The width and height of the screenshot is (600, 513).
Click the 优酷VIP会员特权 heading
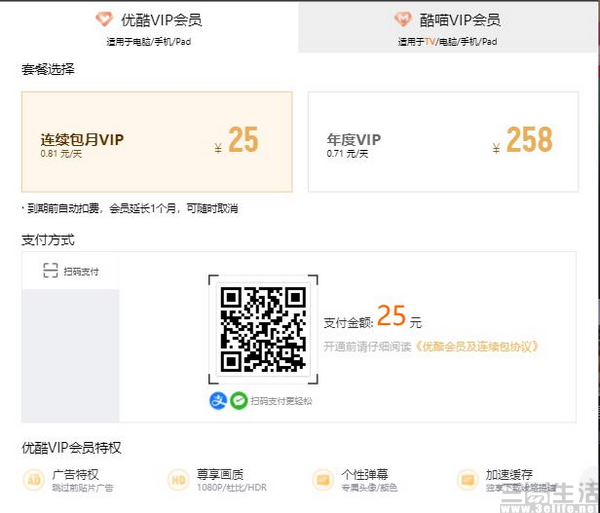click(72, 448)
